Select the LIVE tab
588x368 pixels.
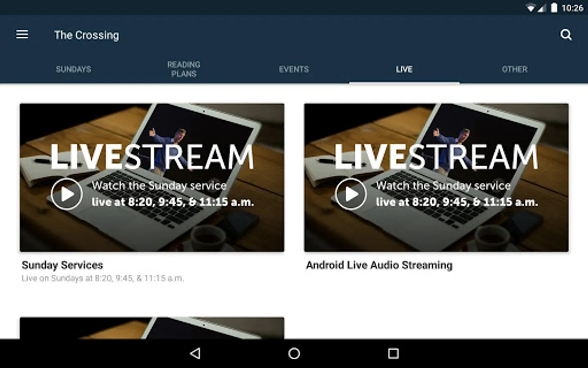click(403, 69)
